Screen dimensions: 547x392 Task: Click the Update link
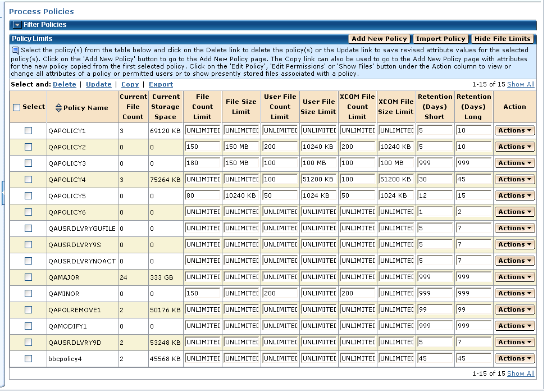99,84
